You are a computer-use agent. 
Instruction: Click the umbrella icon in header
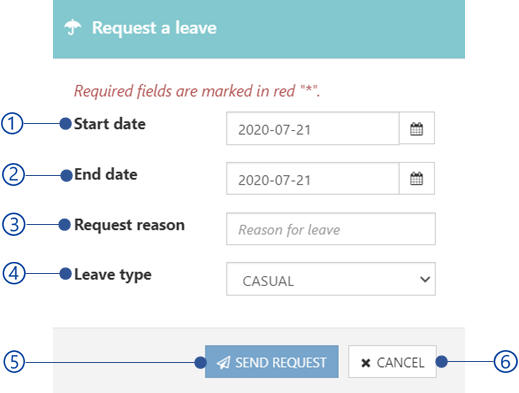point(73,27)
